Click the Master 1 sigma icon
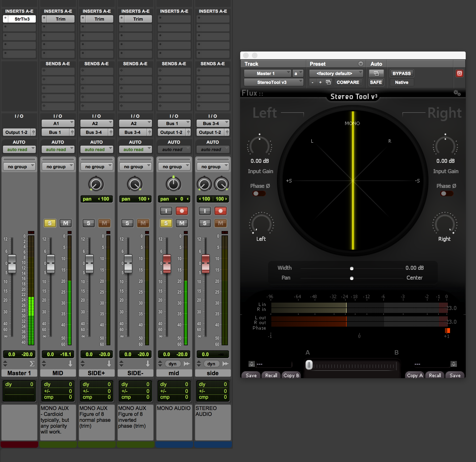The height and width of the screenshot is (462, 476). click(32, 363)
